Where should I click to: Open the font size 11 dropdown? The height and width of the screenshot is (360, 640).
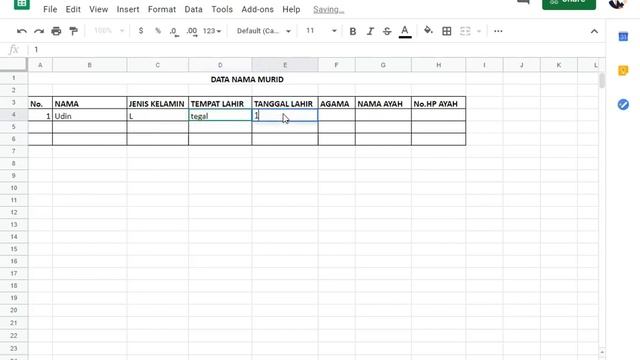[321, 31]
